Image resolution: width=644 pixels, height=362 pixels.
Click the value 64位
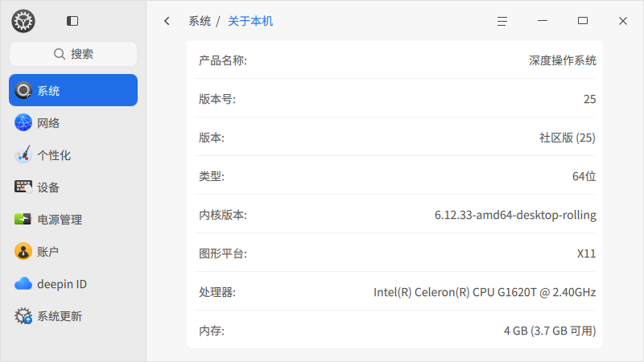click(584, 176)
